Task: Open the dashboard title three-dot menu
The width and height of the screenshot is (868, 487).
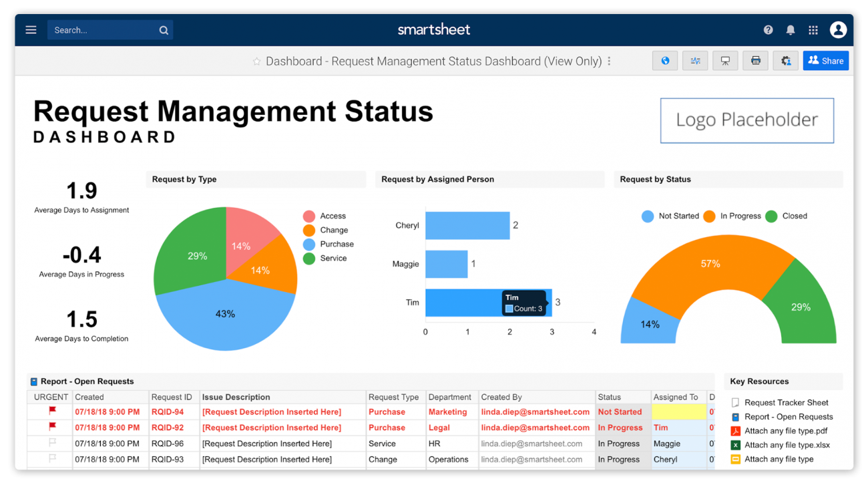Action: [609, 61]
